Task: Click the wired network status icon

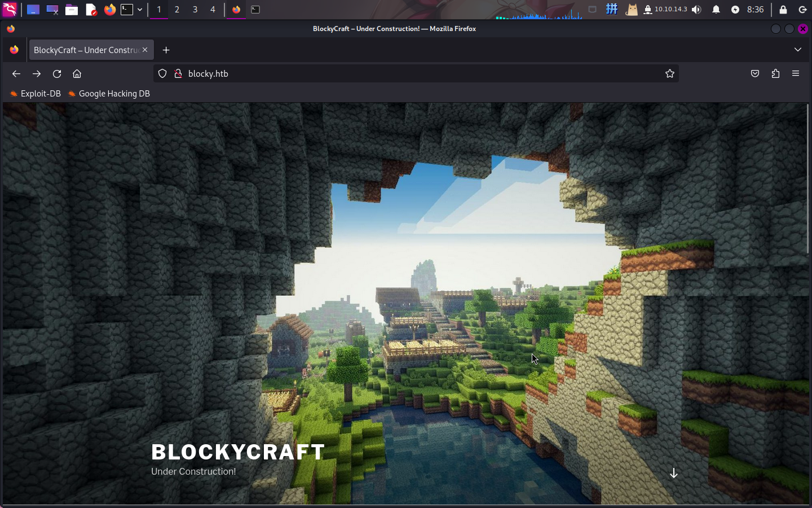Action: click(592, 10)
